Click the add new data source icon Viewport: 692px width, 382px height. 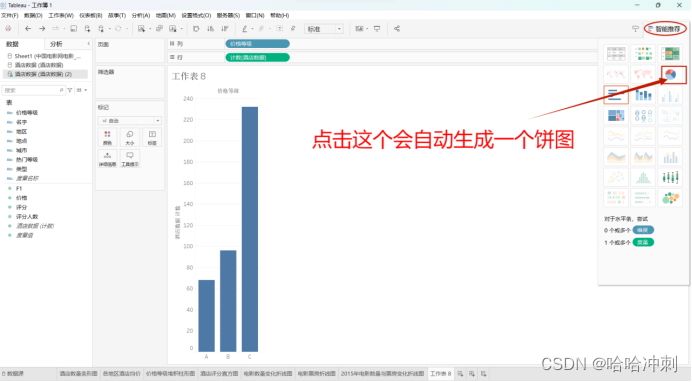tap(87, 29)
